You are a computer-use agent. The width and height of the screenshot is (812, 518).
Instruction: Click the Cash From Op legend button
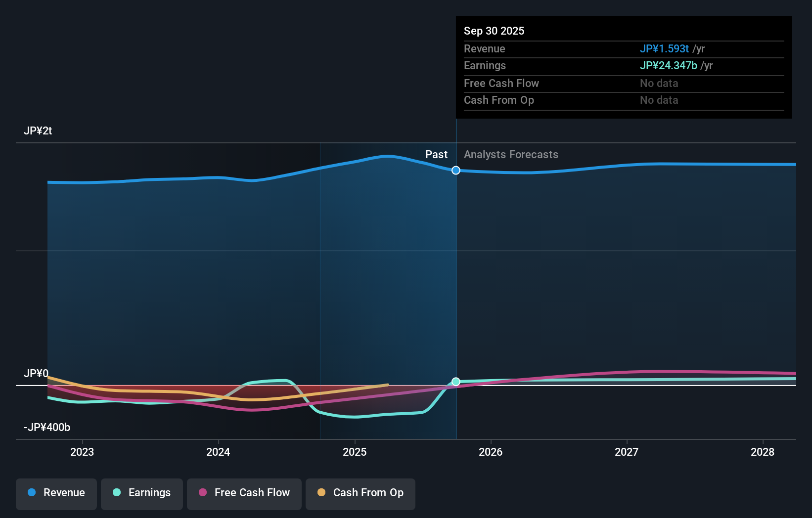coord(360,493)
